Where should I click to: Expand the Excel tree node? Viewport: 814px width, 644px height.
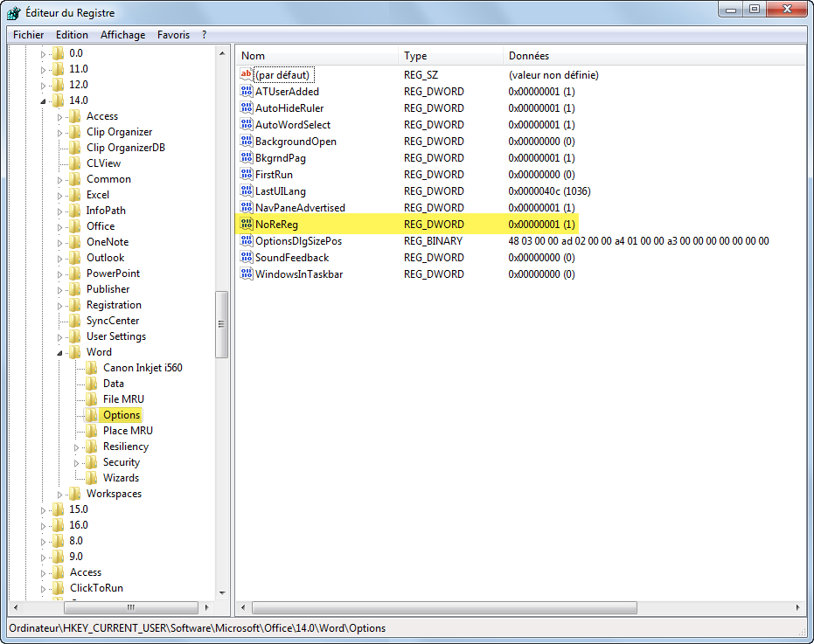pos(59,196)
